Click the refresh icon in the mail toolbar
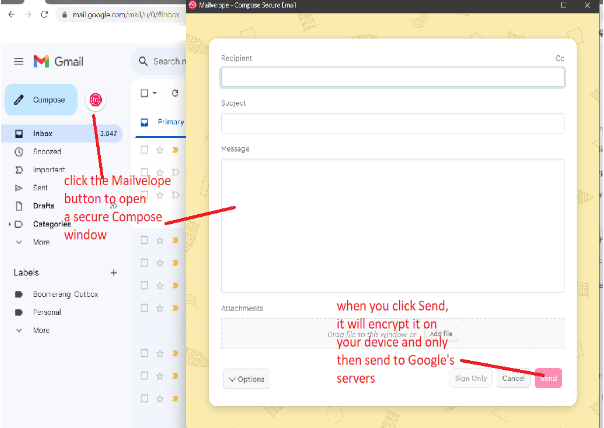This screenshot has height=428, width=604. click(175, 93)
